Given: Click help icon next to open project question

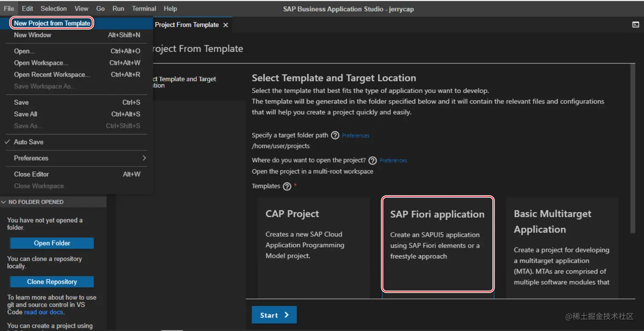Looking at the screenshot, I should (x=373, y=160).
